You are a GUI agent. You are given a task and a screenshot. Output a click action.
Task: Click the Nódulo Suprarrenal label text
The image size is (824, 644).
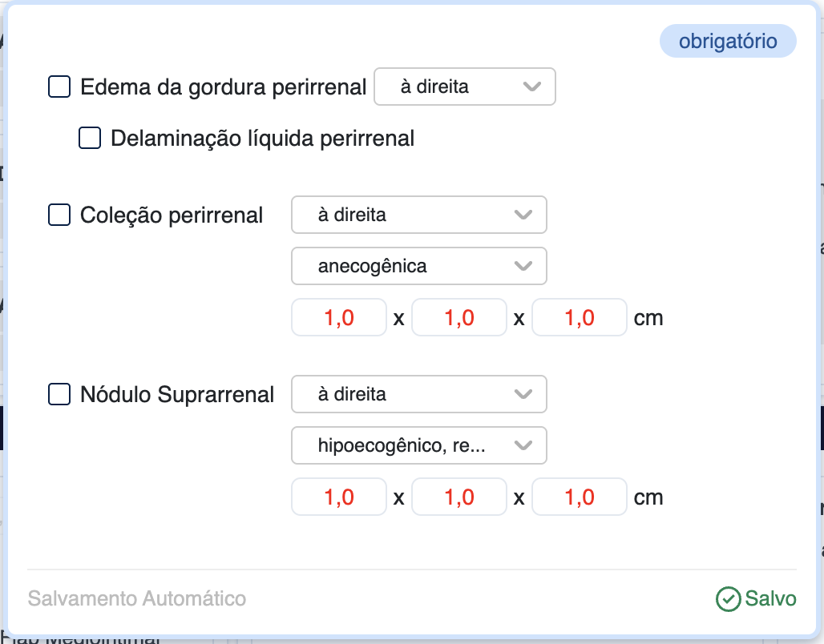pyautogui.click(x=177, y=395)
